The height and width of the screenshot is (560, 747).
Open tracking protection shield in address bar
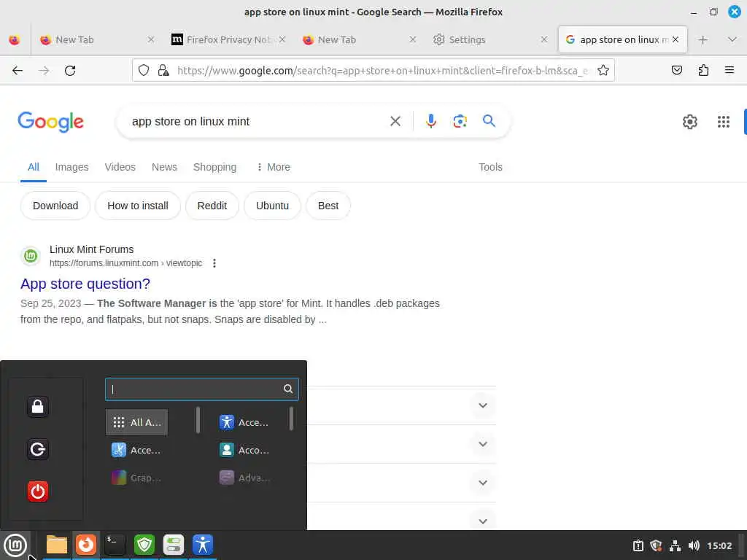coord(144,71)
